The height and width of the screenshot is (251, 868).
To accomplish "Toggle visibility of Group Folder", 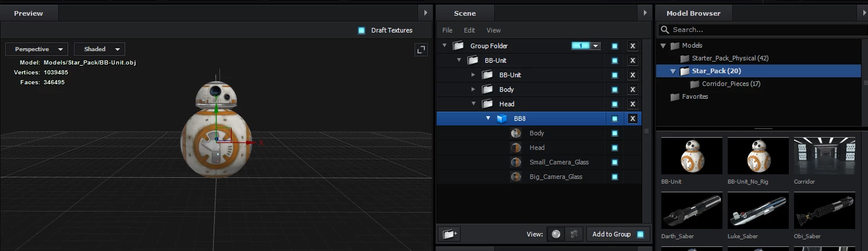I will click(x=615, y=46).
